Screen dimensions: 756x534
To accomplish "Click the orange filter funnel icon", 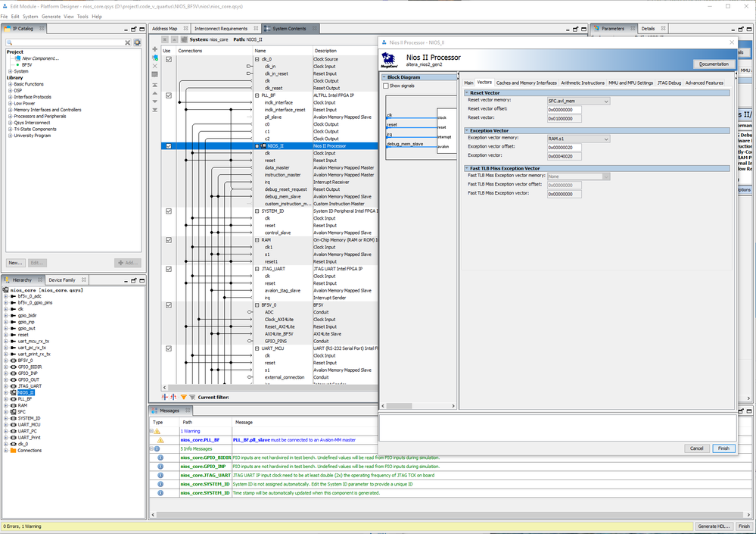I will coord(183,397).
